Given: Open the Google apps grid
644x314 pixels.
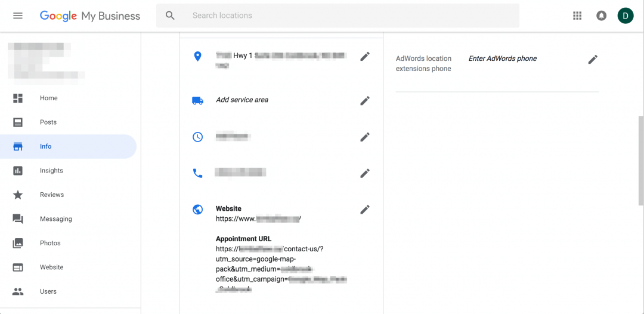Looking at the screenshot, I should pyautogui.click(x=577, y=16).
